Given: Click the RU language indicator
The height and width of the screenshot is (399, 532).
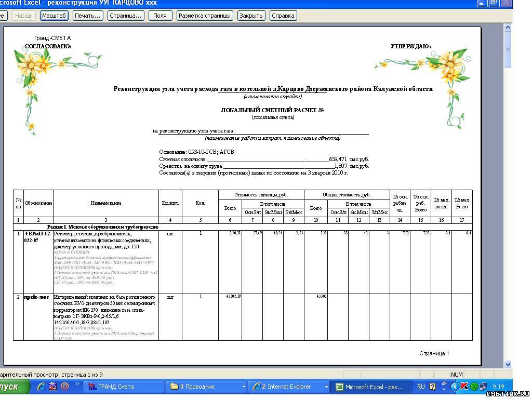Looking at the screenshot, I should tap(421, 387).
